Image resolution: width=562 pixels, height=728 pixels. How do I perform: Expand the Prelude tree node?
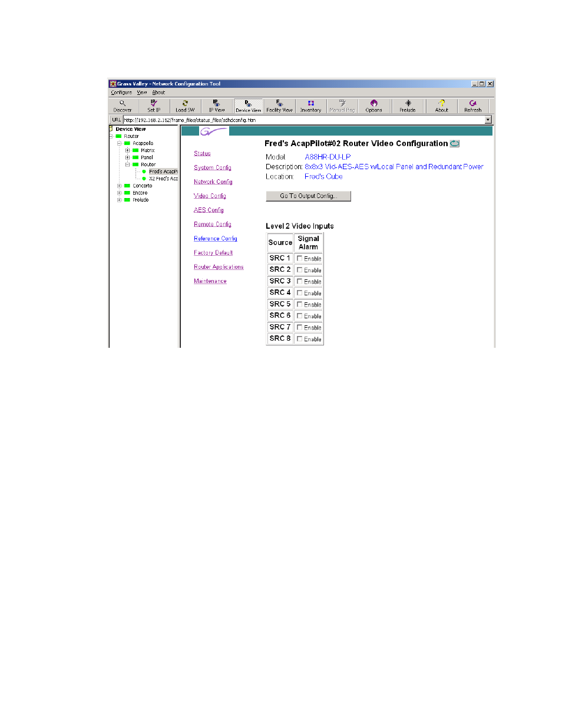pos(119,200)
